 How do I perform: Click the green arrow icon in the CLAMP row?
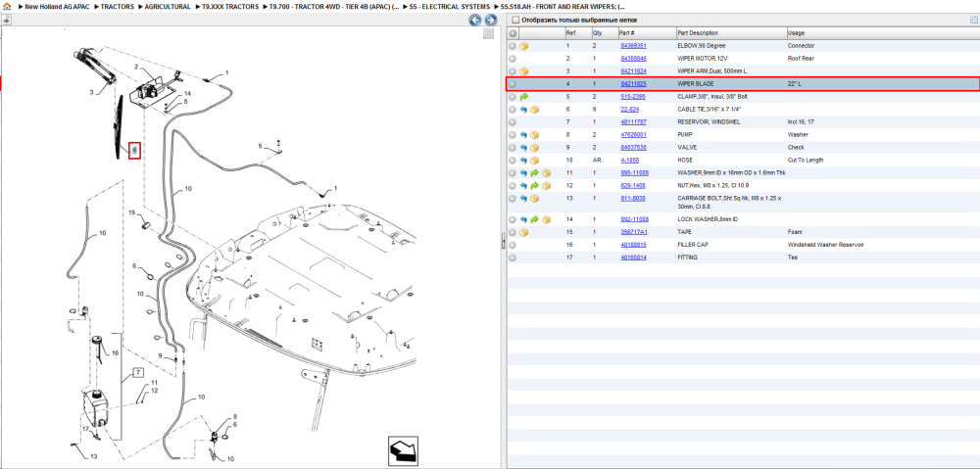pos(523,97)
